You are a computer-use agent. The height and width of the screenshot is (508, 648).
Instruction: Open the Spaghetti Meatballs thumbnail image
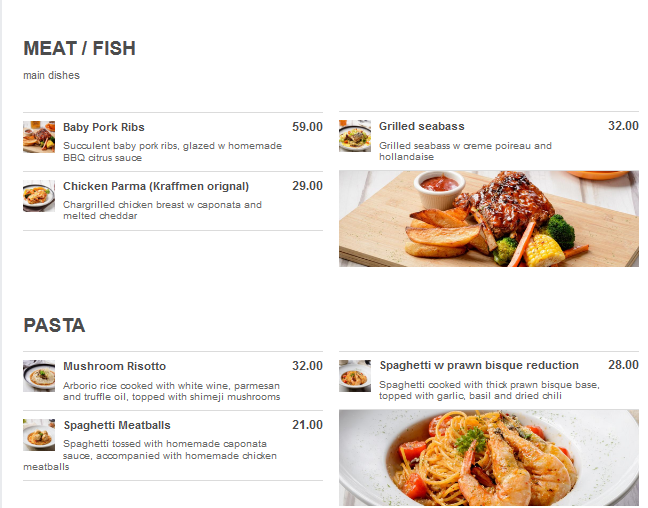coord(39,435)
